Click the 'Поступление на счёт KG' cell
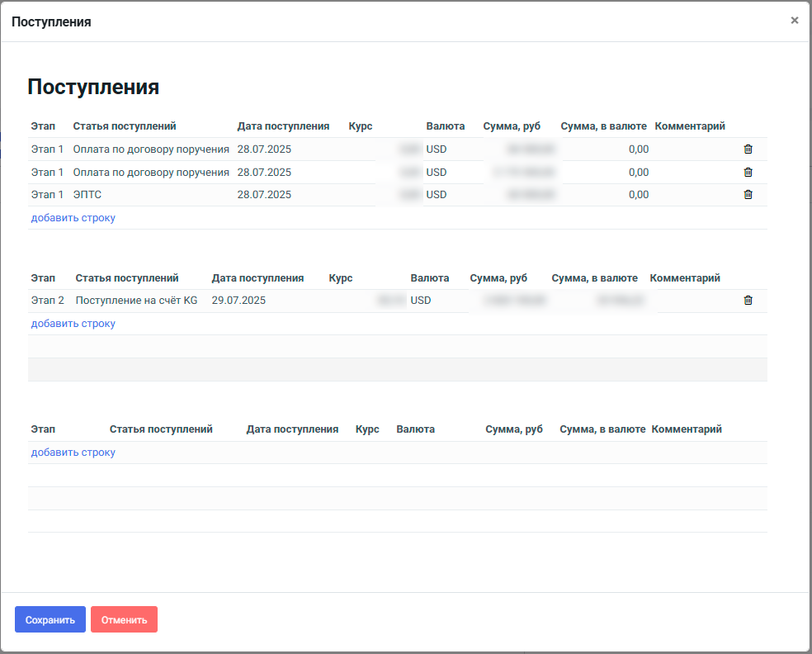Viewport: 812px width, 654px height. [136, 301]
